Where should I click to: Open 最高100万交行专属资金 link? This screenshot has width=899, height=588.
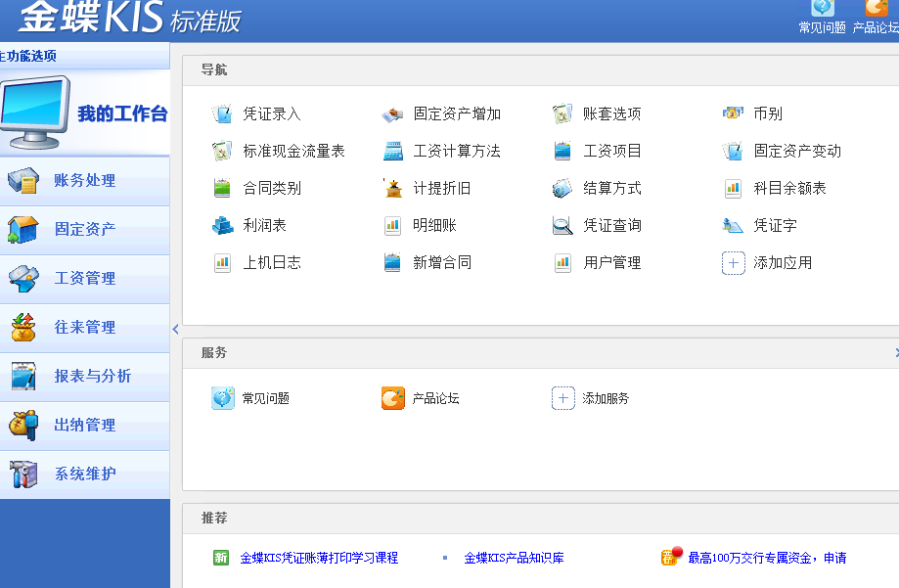pos(767,558)
